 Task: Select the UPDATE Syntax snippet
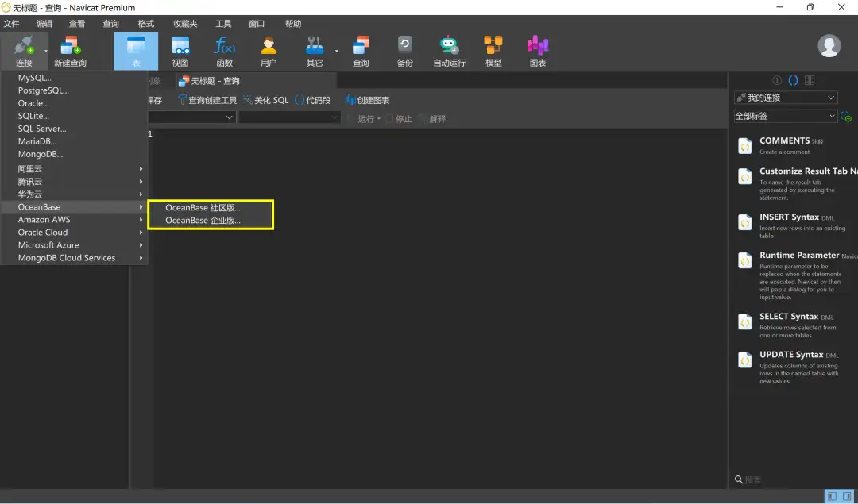pyautogui.click(x=796, y=367)
